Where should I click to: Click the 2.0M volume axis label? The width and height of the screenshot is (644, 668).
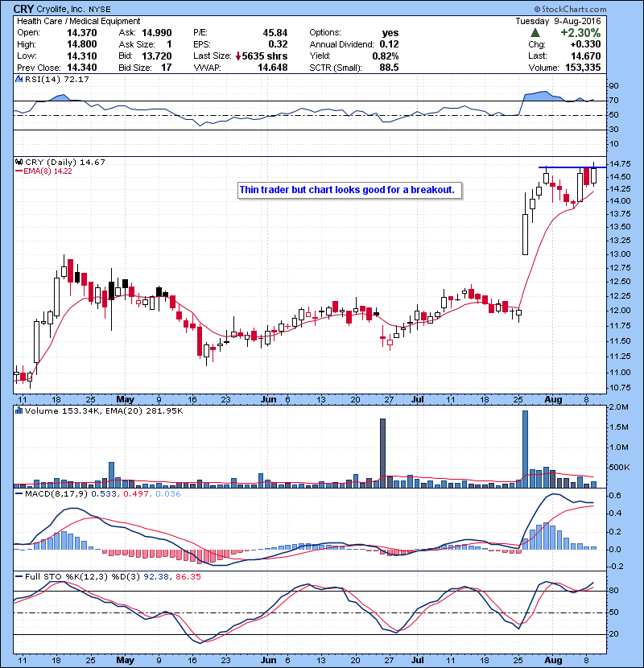tap(619, 407)
